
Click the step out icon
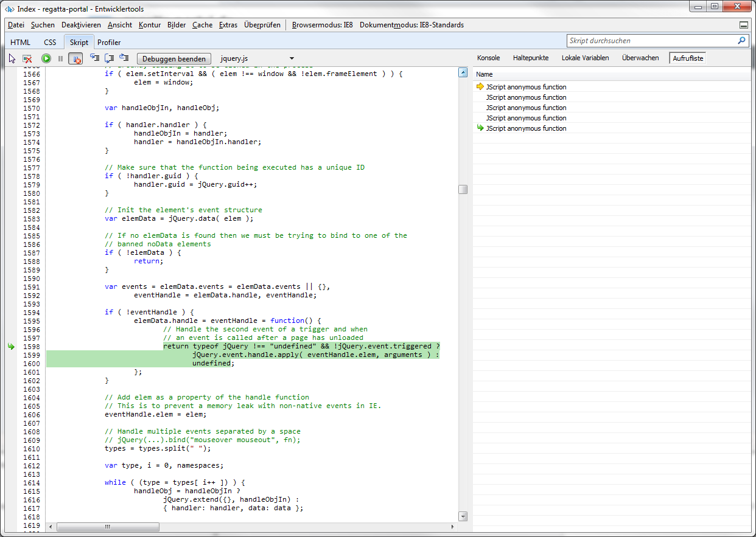click(x=124, y=58)
